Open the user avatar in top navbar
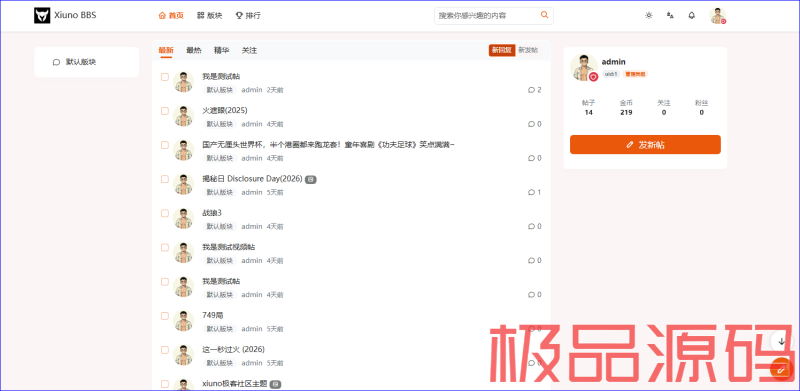The height and width of the screenshot is (391, 800). 717,15
